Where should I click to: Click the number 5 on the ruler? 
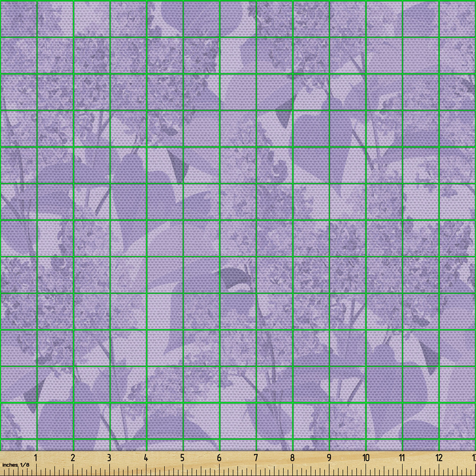coord(182,458)
